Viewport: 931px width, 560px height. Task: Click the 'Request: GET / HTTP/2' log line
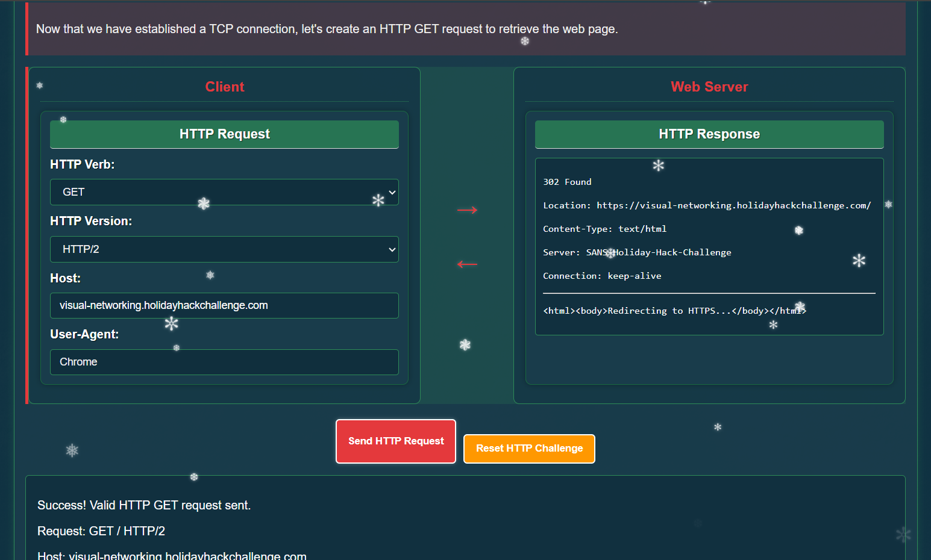point(101,531)
